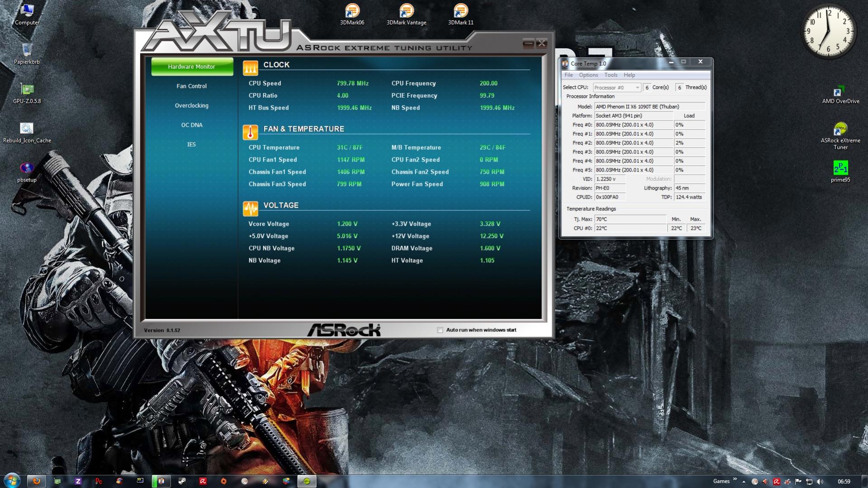Enable Auto run when windows start checkbox
Viewport: 868px width, 488px height.
(440, 330)
